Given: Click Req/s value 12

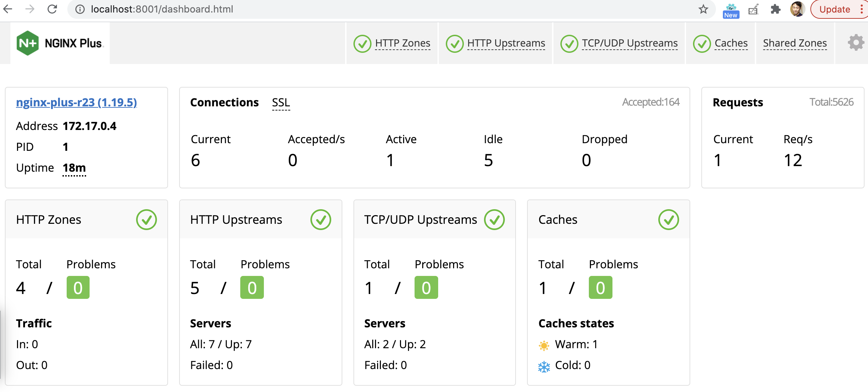Looking at the screenshot, I should [x=793, y=161].
